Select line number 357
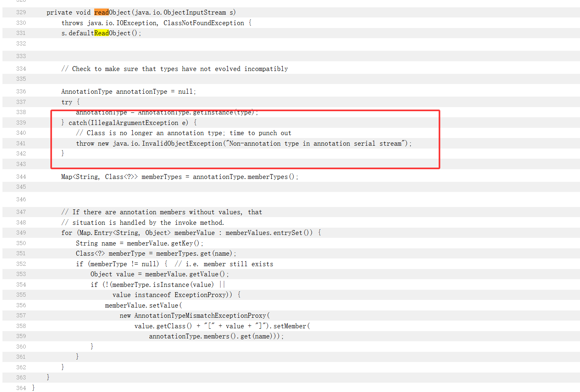Viewport: 580px width, 392px height. pyautogui.click(x=21, y=316)
